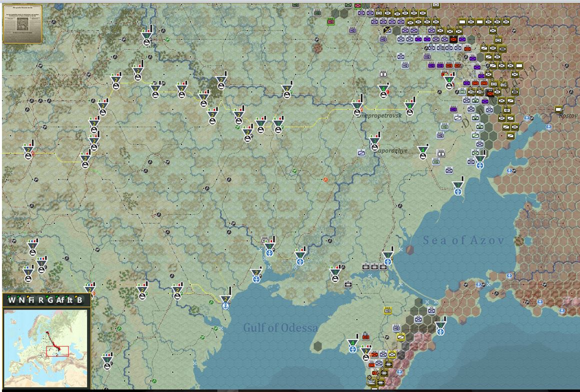Click the orange rail marker south of Dnepropetrovsk
Viewport: 580px width, 392px height.
(325, 180)
